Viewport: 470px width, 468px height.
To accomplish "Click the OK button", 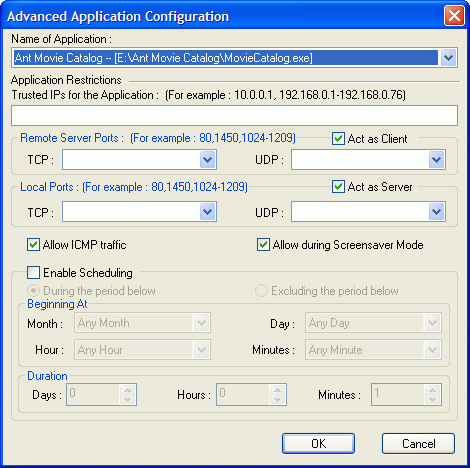I will (x=318, y=444).
